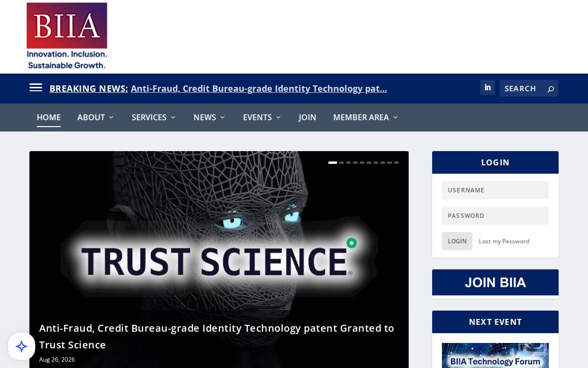
Task: Click the BIIA logo
Action: point(67,36)
